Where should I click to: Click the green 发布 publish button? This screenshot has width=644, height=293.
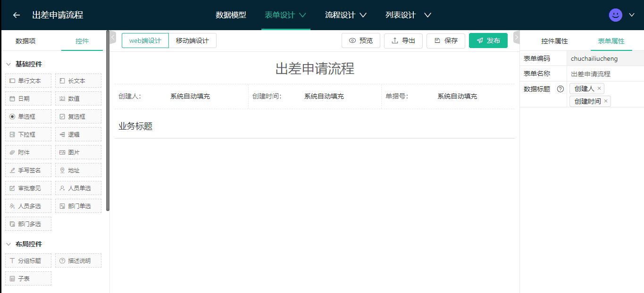[x=488, y=41]
